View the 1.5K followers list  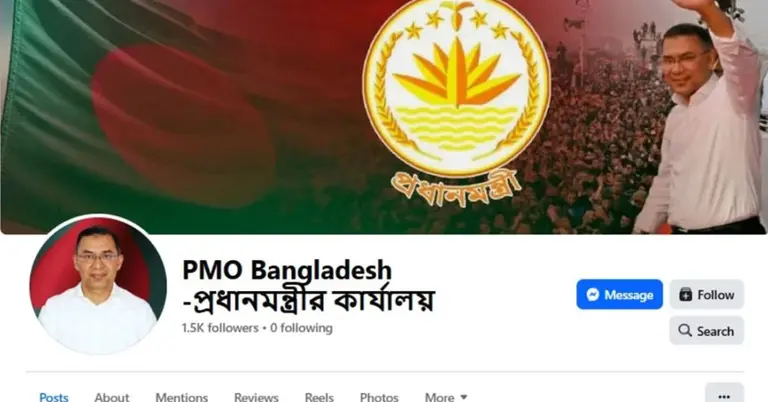[x=220, y=328]
